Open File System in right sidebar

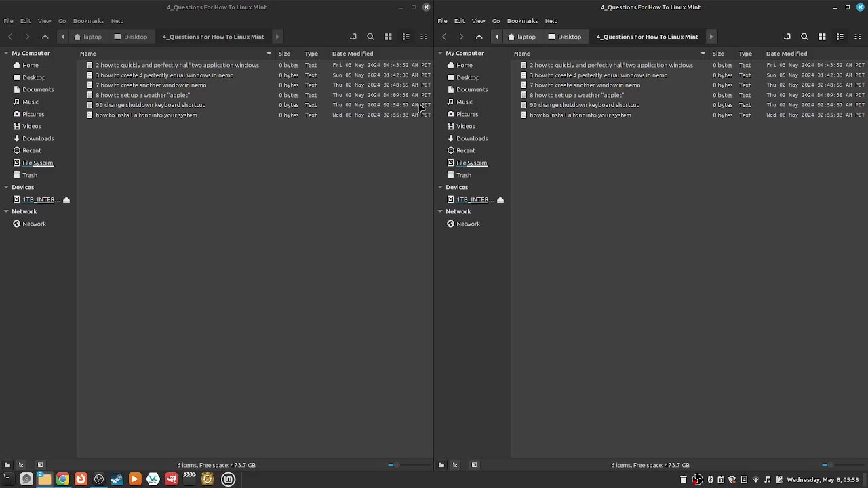(x=472, y=163)
